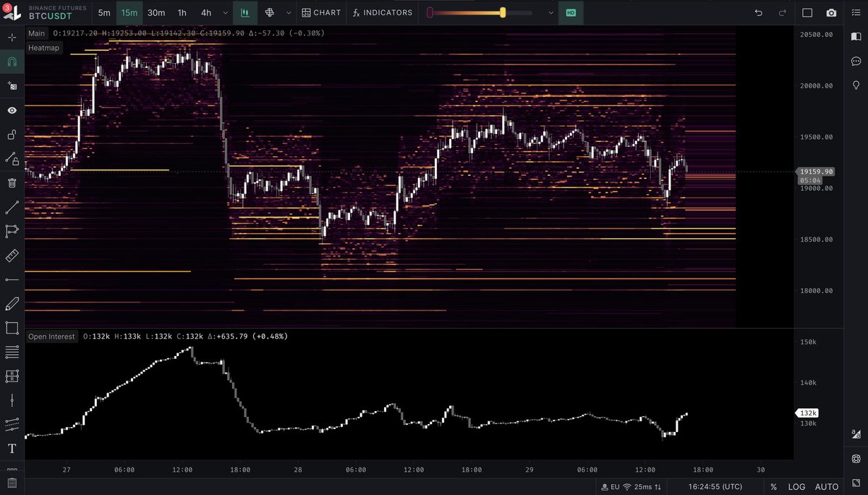The height and width of the screenshot is (495, 868).
Task: Open the color gradient palette dropdown
Action: coord(550,12)
